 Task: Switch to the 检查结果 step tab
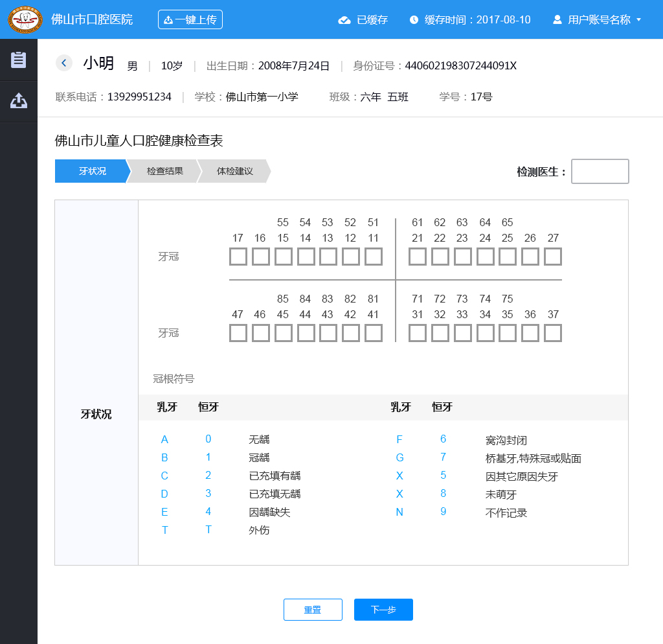pos(165,172)
